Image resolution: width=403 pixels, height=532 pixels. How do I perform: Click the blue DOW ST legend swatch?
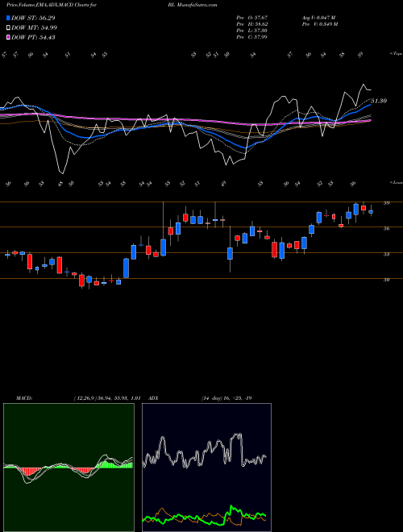coord(8,18)
